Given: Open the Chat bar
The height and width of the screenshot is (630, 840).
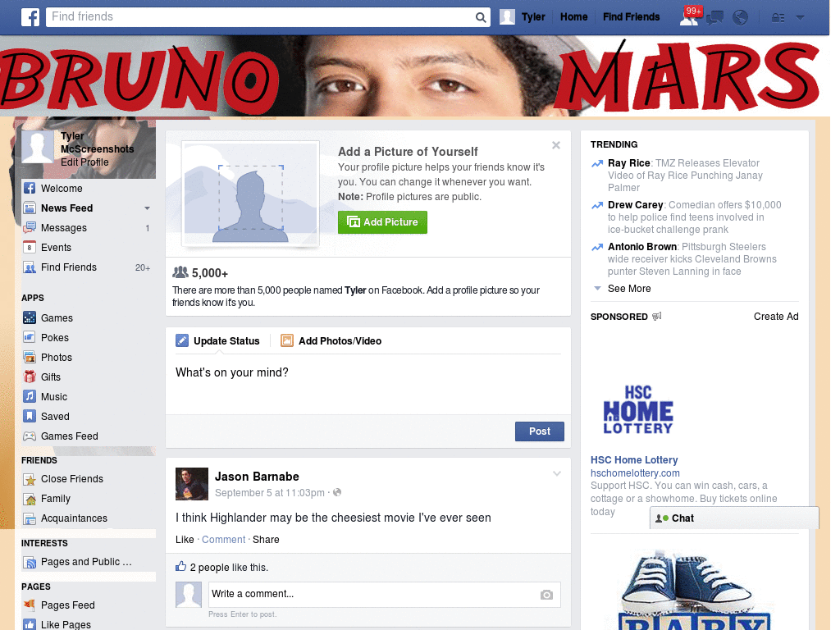Looking at the screenshot, I should pos(734,518).
